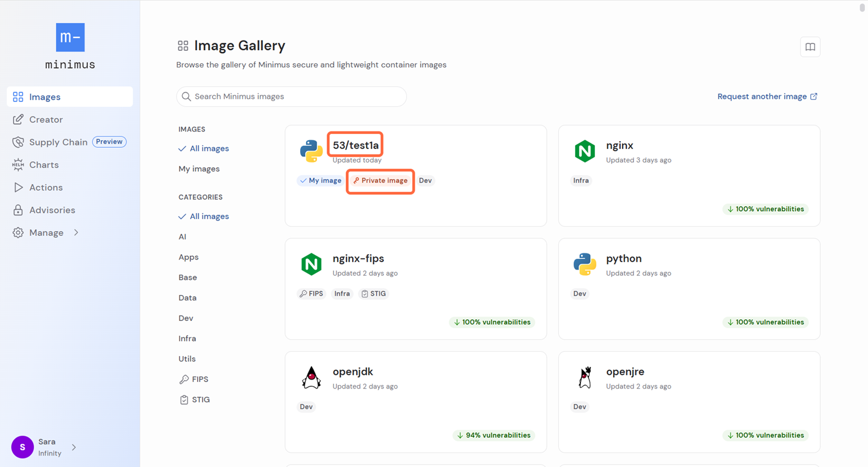This screenshot has height=467, width=868.
Task: Open the openjre image title
Action: coord(625,372)
